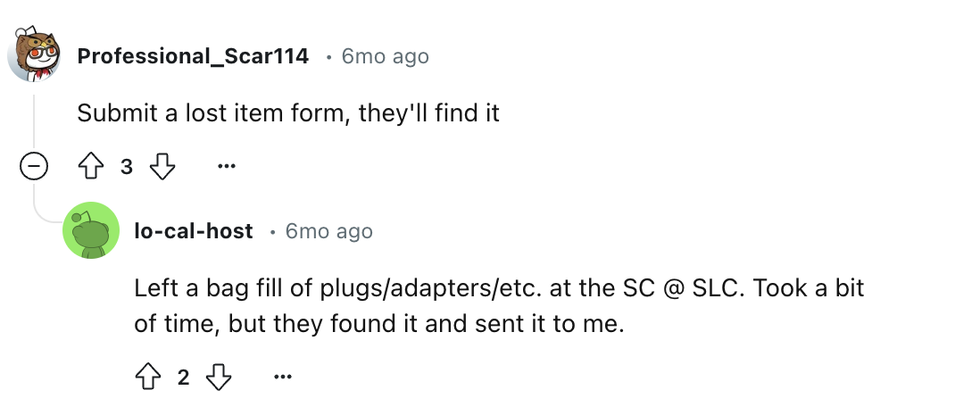Click lo-cal-host's green Snoo avatar
This screenshot has height=407, width=980.
[91, 230]
